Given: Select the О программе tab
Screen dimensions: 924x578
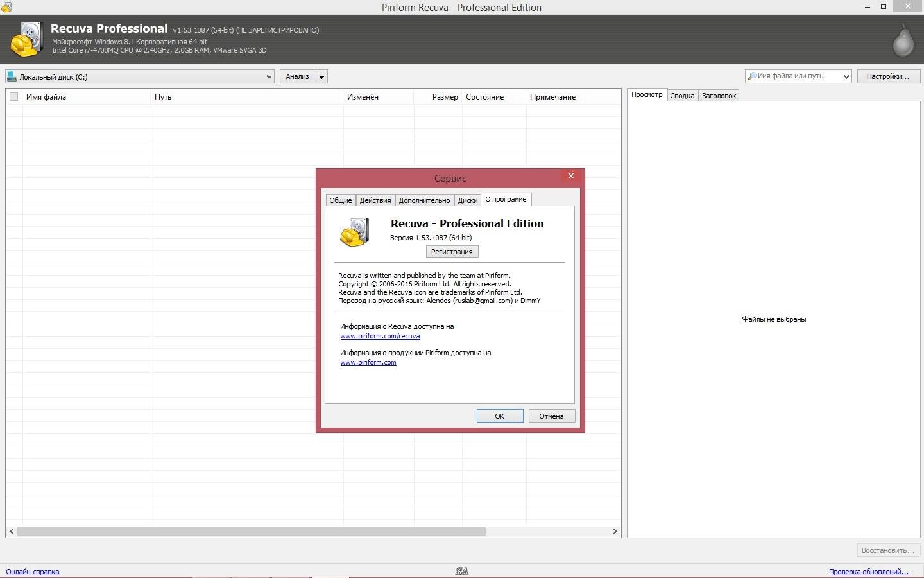Looking at the screenshot, I should (506, 199).
